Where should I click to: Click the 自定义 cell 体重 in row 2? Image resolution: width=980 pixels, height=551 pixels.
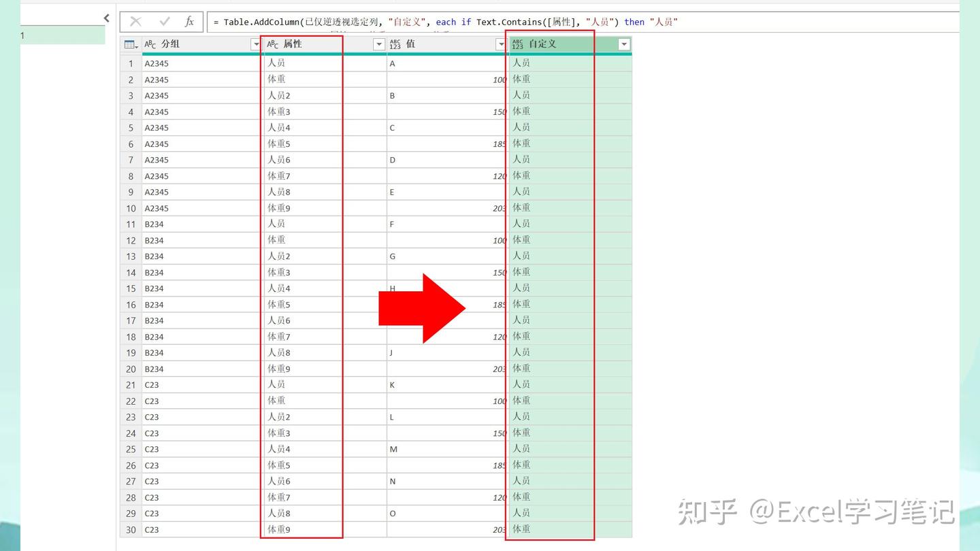pyautogui.click(x=570, y=80)
